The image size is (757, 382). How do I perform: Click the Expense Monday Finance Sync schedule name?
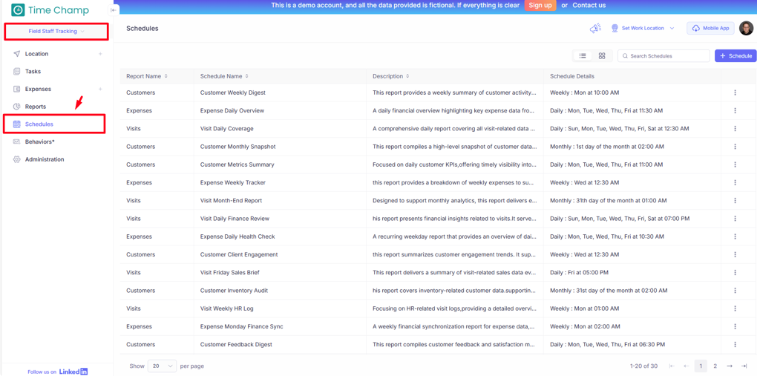242,327
